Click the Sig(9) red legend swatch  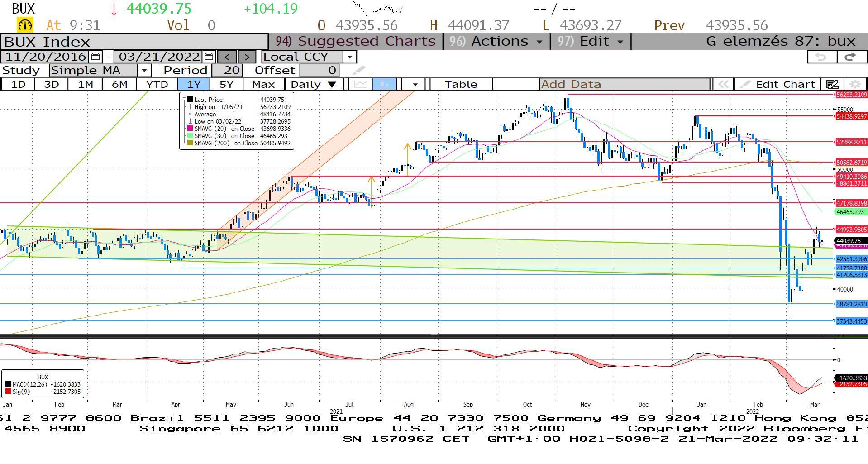[8, 392]
